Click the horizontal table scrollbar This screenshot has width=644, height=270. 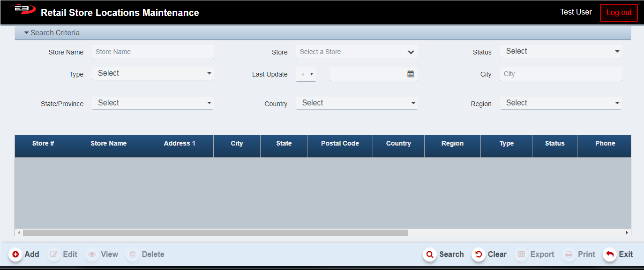click(216, 232)
